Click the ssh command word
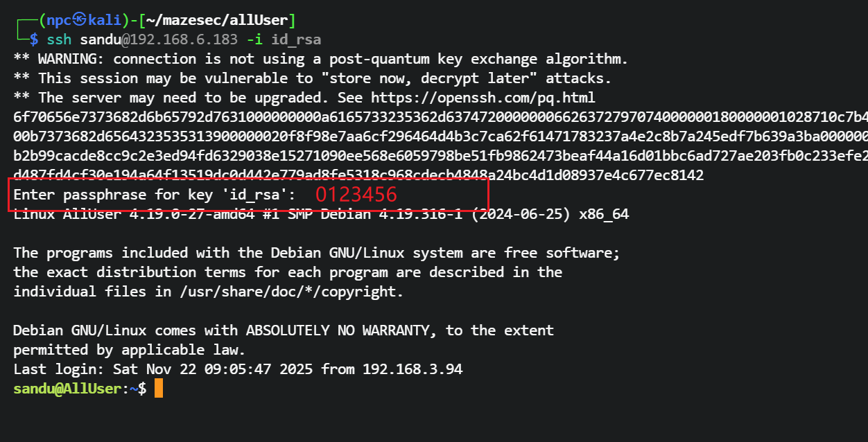The width and height of the screenshot is (868, 442). [x=58, y=39]
